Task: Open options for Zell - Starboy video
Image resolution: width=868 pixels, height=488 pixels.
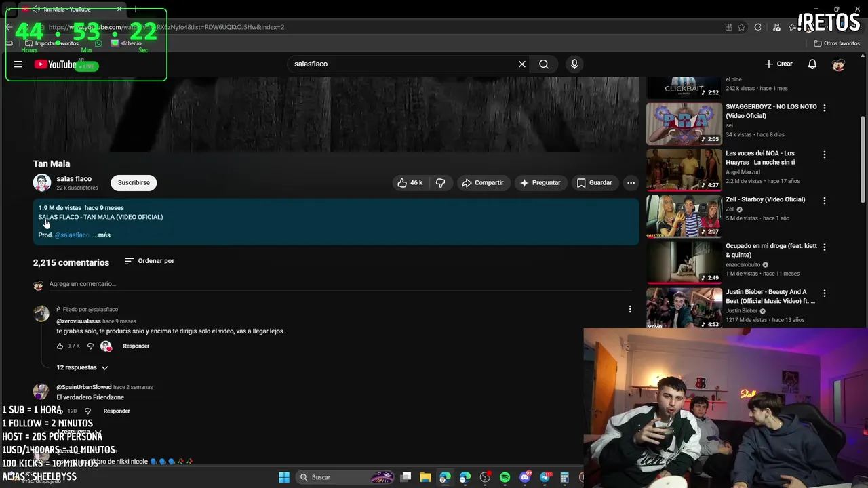Action: (825, 201)
